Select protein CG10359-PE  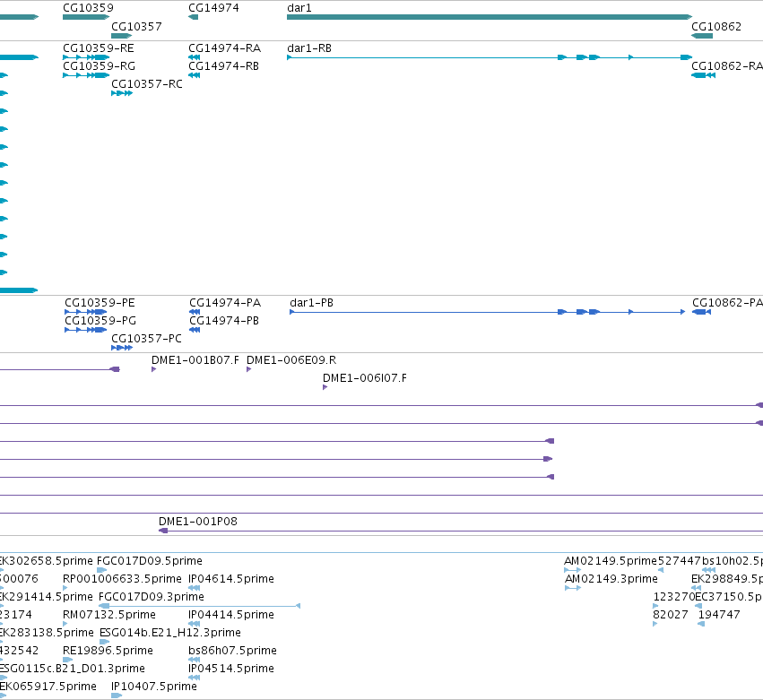tap(100, 303)
